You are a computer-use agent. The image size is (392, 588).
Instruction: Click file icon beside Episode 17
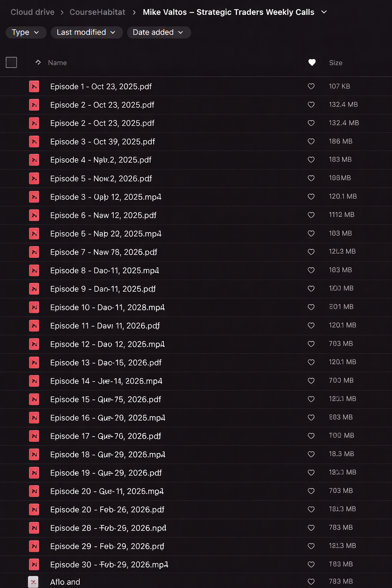pos(34,436)
